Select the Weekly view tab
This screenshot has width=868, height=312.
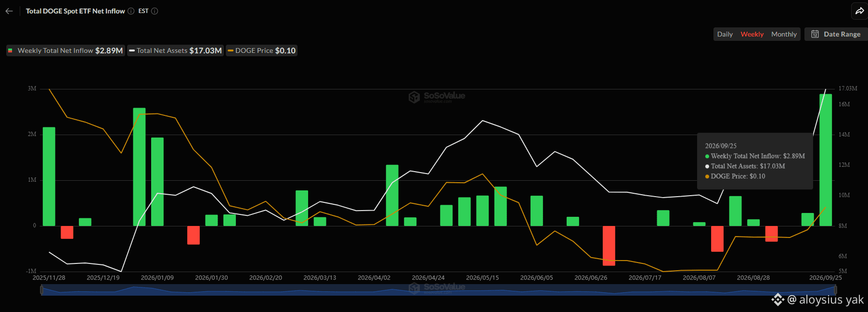[752, 34]
